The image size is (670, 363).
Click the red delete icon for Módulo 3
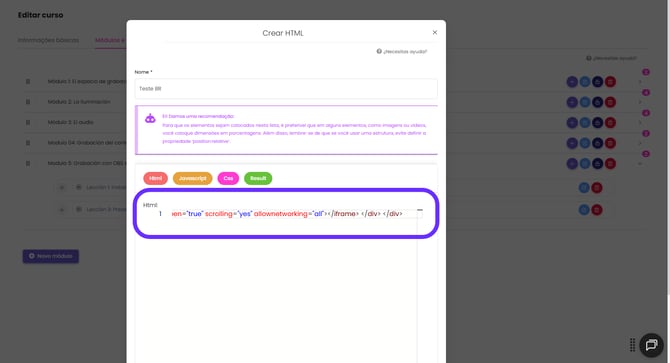coord(610,123)
